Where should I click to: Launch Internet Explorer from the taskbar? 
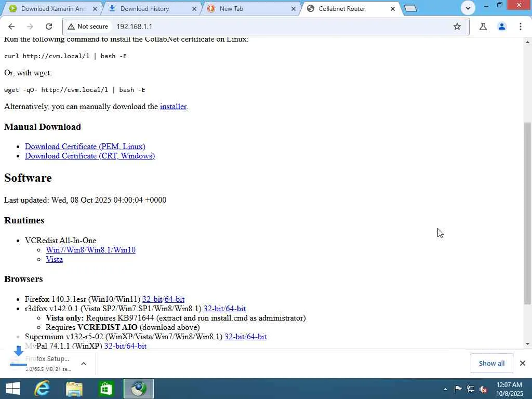click(42, 389)
